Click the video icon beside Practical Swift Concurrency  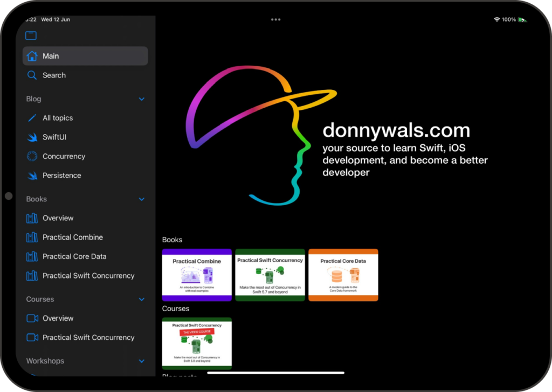[x=32, y=338]
